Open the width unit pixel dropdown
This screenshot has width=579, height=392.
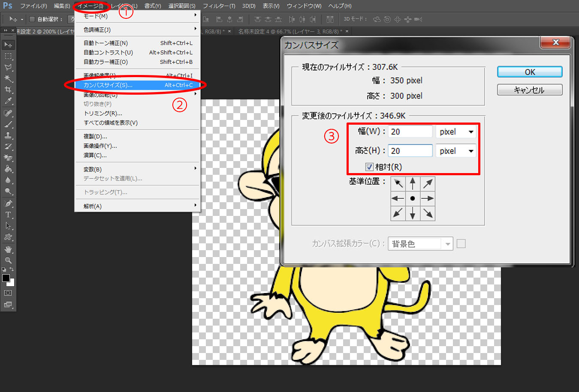[x=456, y=132]
